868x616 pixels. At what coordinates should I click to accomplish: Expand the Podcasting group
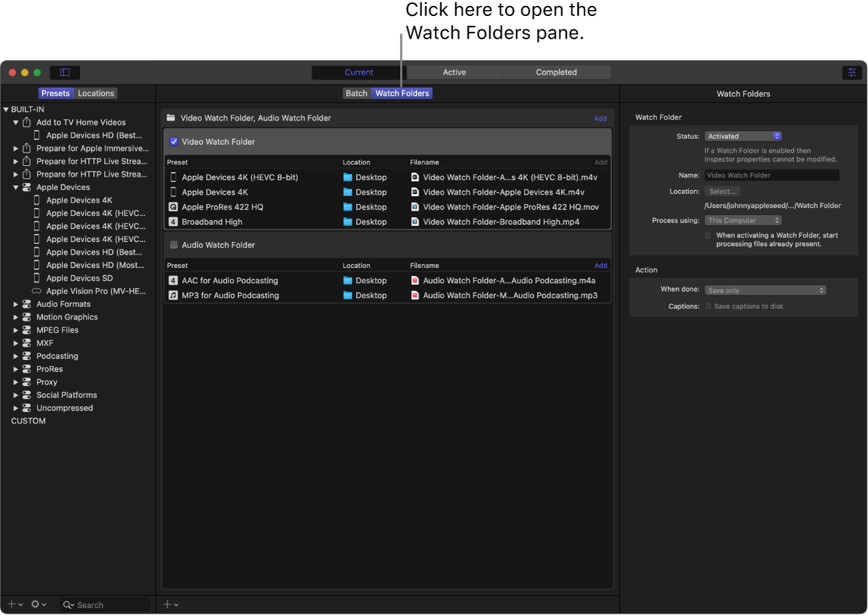(16, 356)
